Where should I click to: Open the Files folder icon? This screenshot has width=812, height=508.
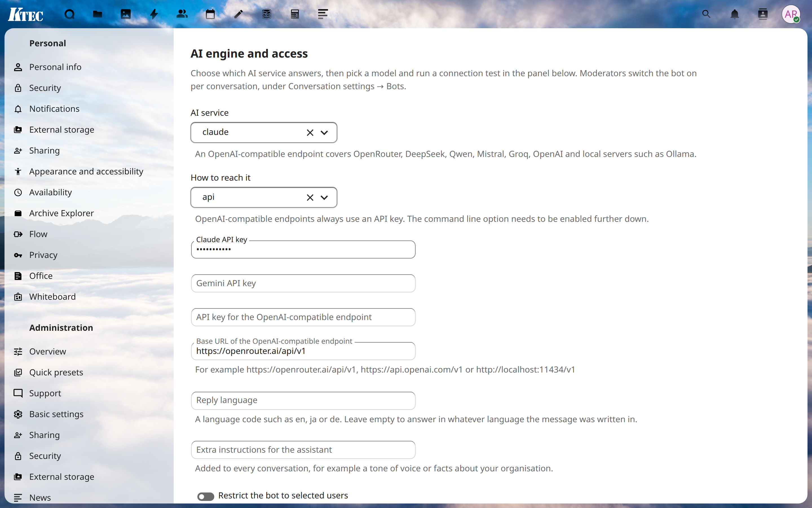click(x=98, y=14)
